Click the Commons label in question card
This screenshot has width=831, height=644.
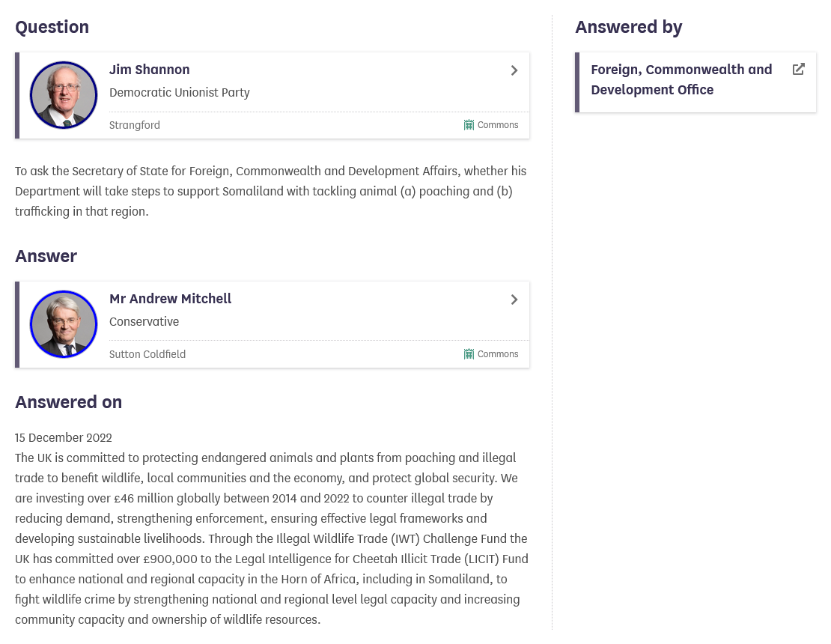pyautogui.click(x=498, y=125)
